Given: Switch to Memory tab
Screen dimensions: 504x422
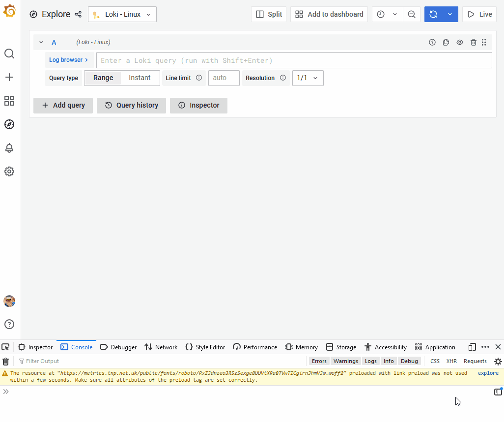Looking at the screenshot, I should tap(302, 347).
